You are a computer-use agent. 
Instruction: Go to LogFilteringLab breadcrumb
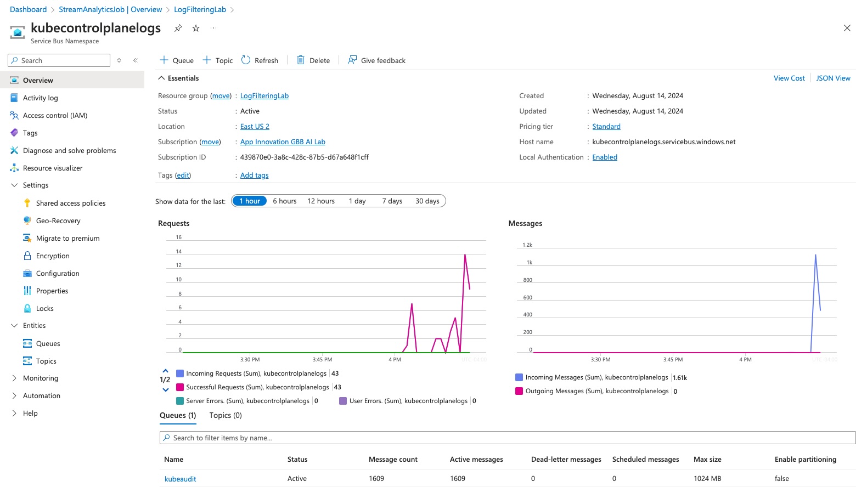[200, 9]
